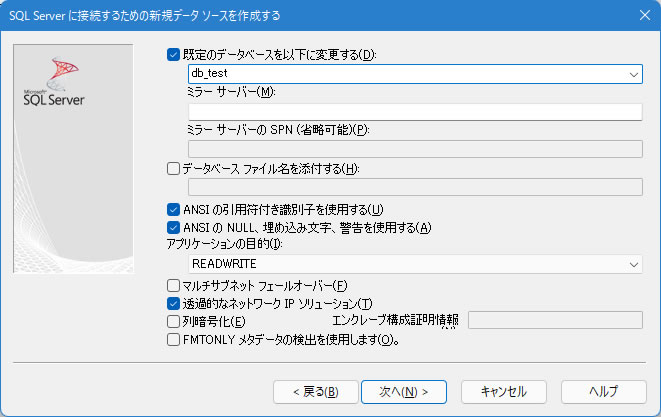Screen dimensions: 661x417
Task: Open help with the ヘルプ button
Action: 603,390
